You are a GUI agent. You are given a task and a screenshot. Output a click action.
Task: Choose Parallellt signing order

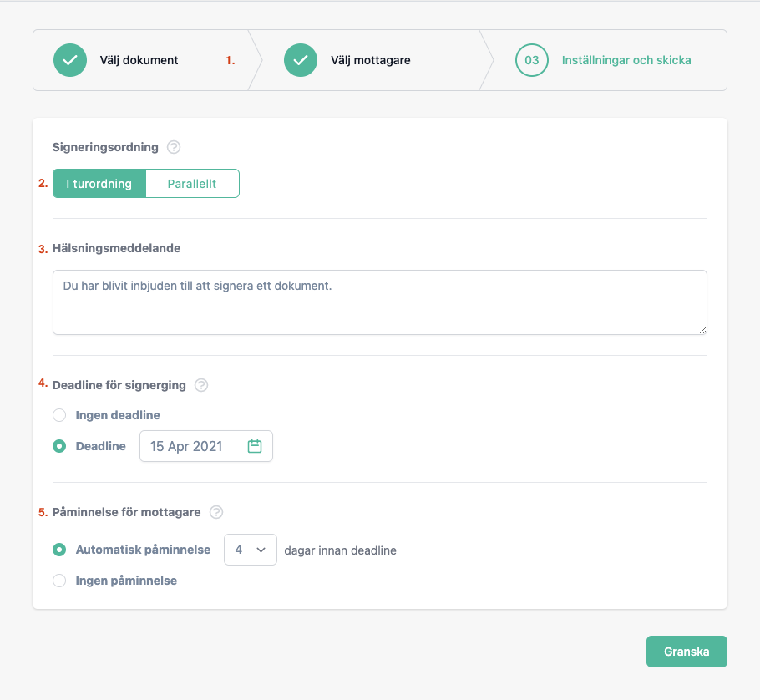pyautogui.click(x=192, y=183)
